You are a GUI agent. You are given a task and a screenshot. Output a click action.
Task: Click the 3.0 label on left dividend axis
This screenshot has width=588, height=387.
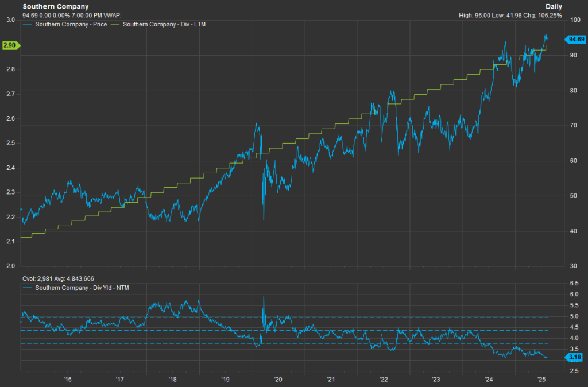coord(10,20)
